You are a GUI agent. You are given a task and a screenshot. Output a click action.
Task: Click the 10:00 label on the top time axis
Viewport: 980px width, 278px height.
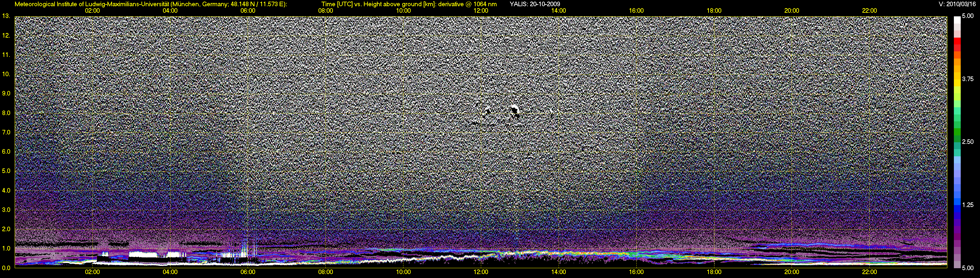403,11
